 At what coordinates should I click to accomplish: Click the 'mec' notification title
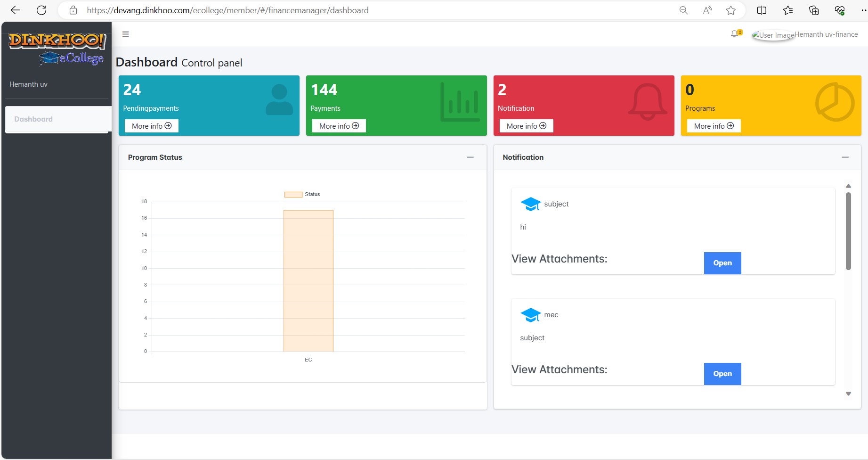(551, 315)
